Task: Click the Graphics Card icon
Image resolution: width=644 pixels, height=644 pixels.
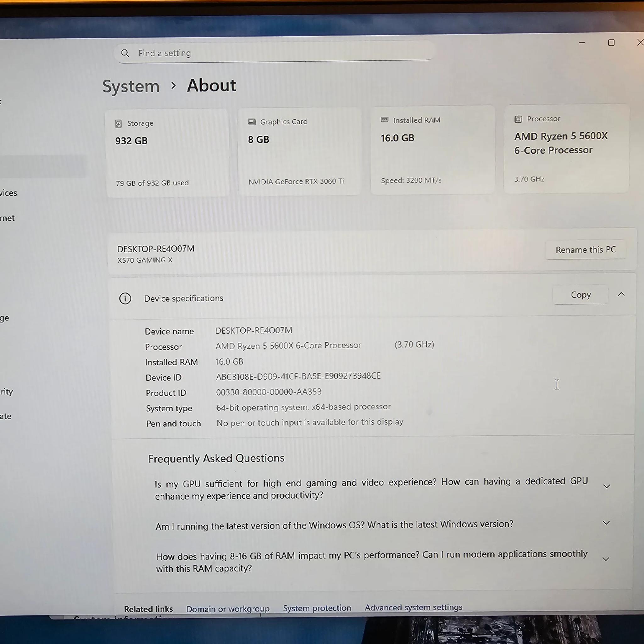Action: 252,122
